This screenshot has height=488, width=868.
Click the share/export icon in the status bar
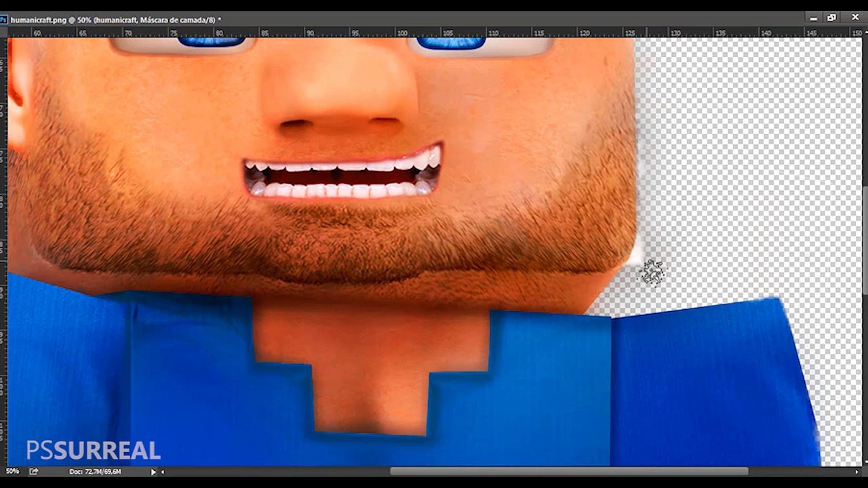coord(34,471)
